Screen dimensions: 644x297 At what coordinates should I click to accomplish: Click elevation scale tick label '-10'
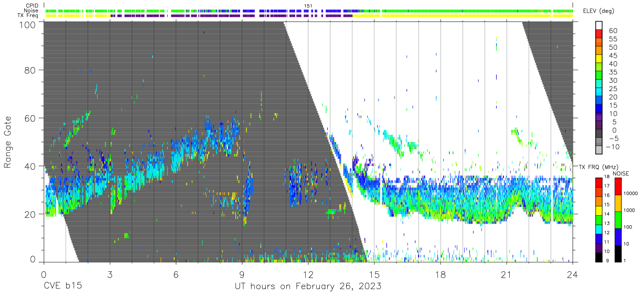[x=613, y=147]
